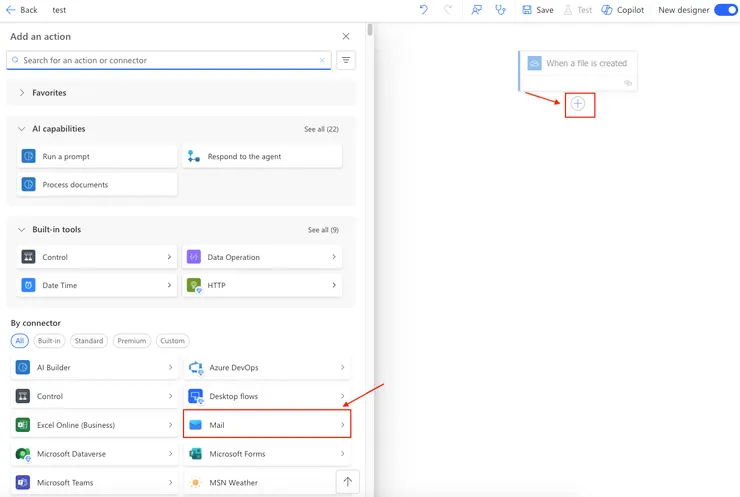Click the Mail envelope icon
Viewport: 740px width, 497px height.
(x=195, y=425)
